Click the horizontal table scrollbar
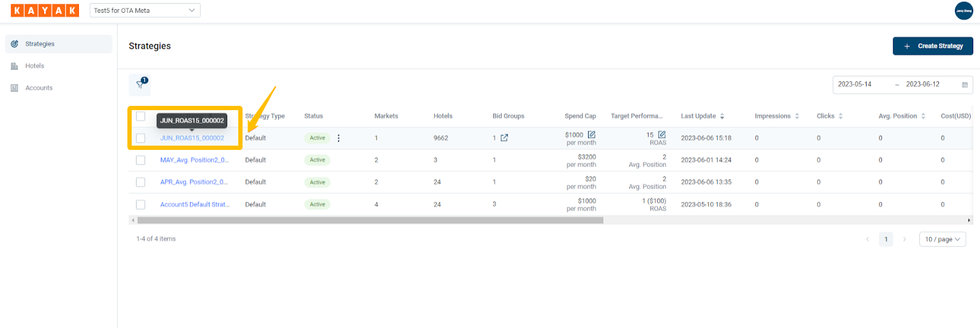The width and height of the screenshot is (980, 328). 371,220
